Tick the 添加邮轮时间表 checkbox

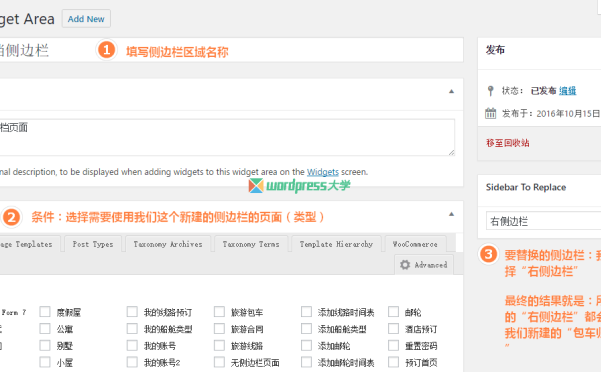[306, 362]
